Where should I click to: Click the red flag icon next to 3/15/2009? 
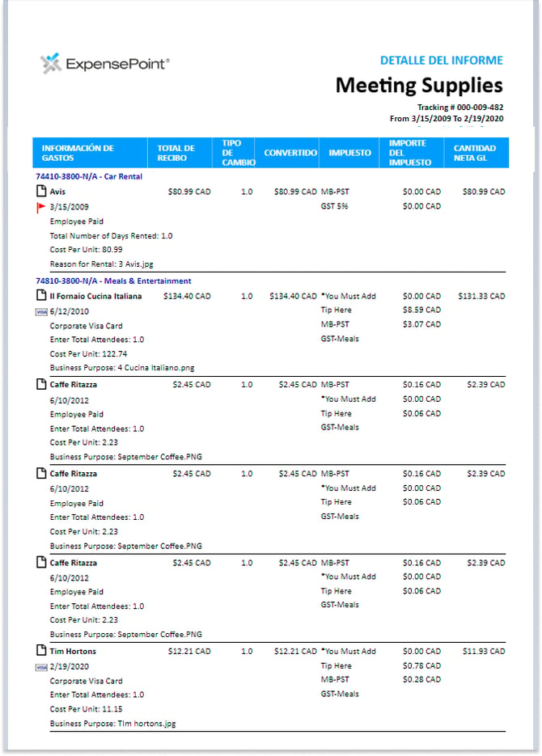point(41,207)
